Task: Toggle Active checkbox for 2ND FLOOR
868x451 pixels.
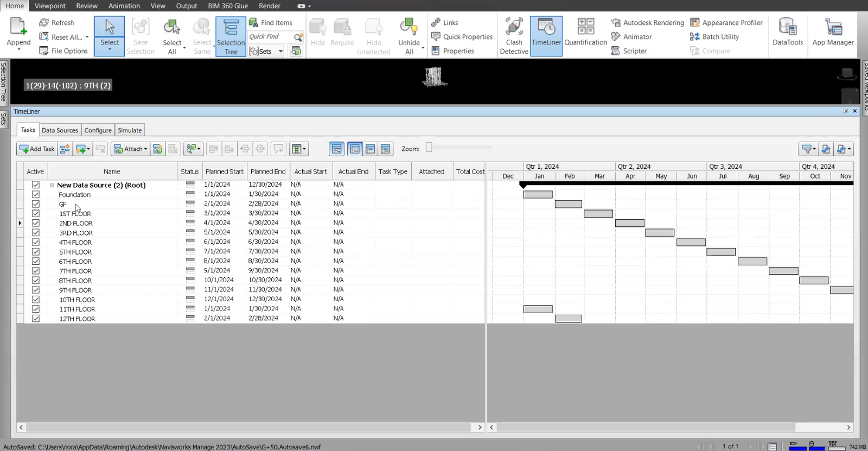Action: [36, 223]
